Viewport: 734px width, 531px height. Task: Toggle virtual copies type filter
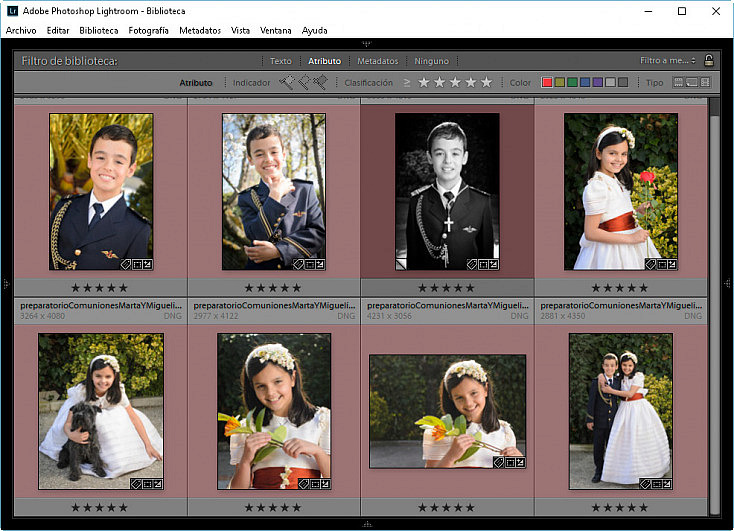[691, 82]
